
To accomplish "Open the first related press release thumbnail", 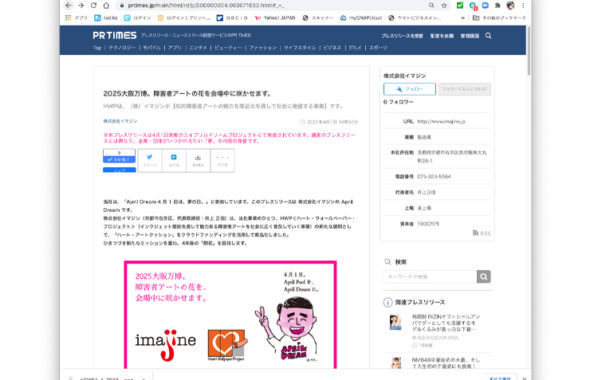I will pyautogui.click(x=395, y=322).
